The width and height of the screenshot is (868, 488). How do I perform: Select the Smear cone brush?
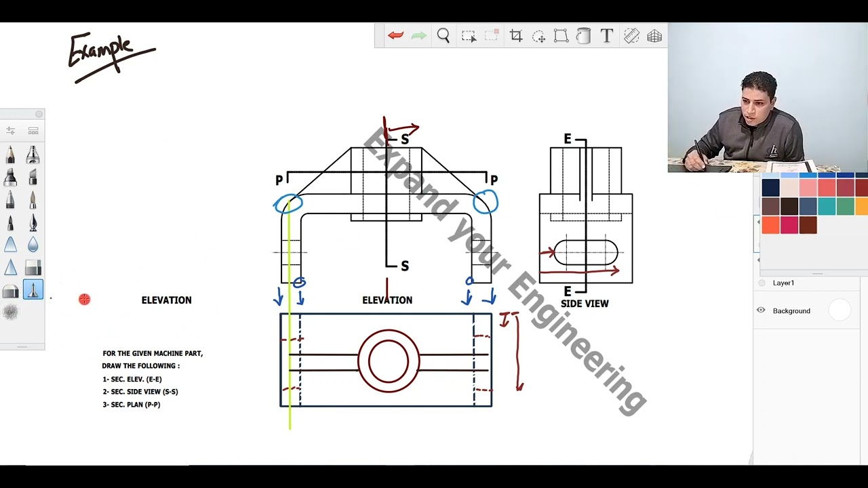(x=10, y=245)
